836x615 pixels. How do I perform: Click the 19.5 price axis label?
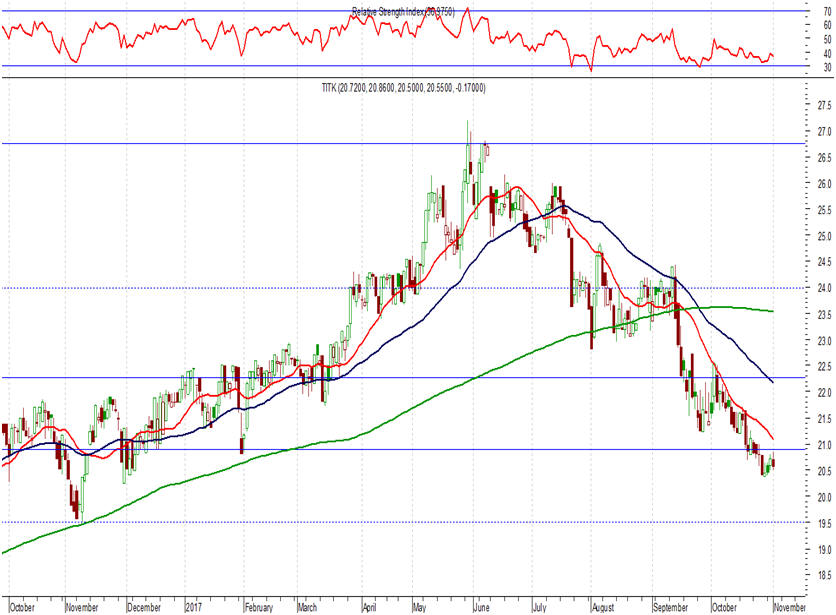(824, 523)
